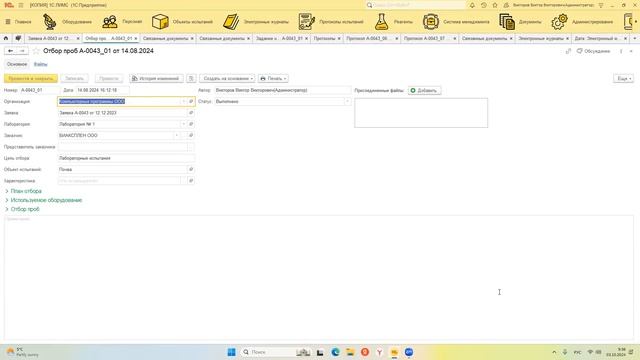The image size is (640, 360).
Task: Open the Файлы sub-tab
Action: 40,64
